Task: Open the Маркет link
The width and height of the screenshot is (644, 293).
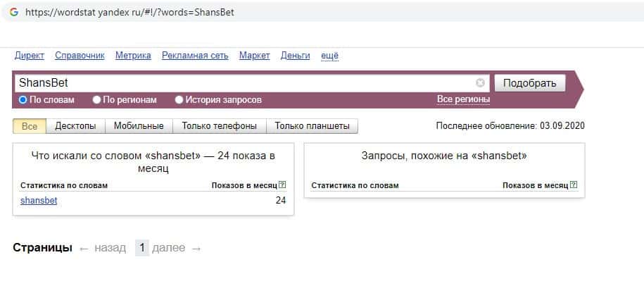Action: [x=255, y=56]
